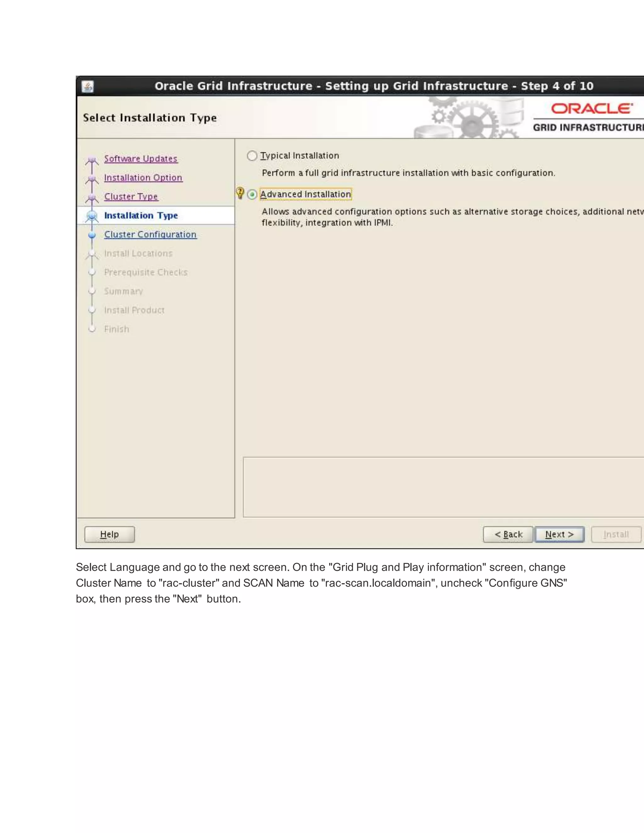The width and height of the screenshot is (644, 833).
Task: Click the Software Updates step node icon
Action: [x=92, y=161]
